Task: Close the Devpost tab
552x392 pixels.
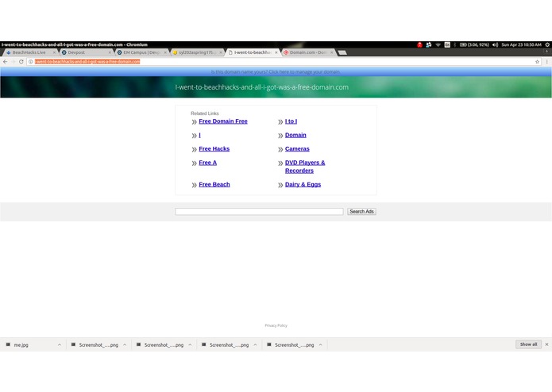Action: coord(110,52)
